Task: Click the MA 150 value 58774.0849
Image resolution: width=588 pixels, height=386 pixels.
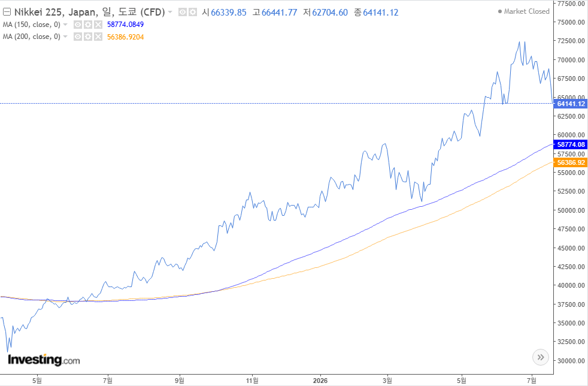Action: [125, 25]
